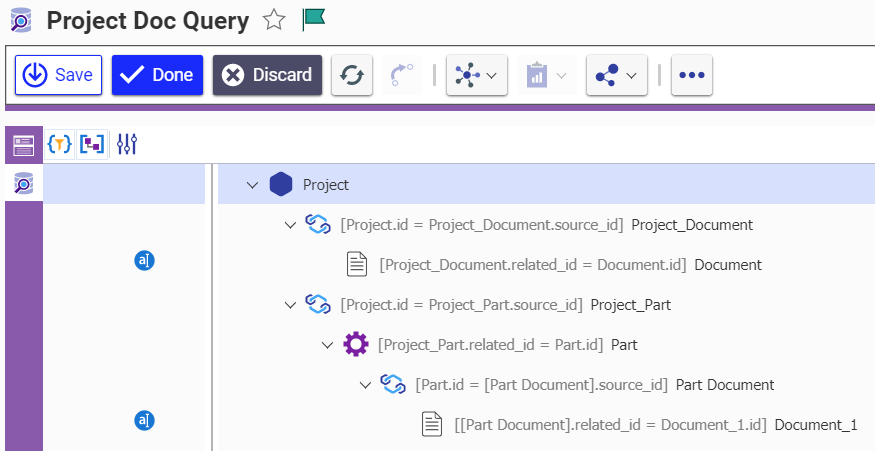Click the purple gear Part icon
Viewport: 875px width, 451px height.
[356, 344]
